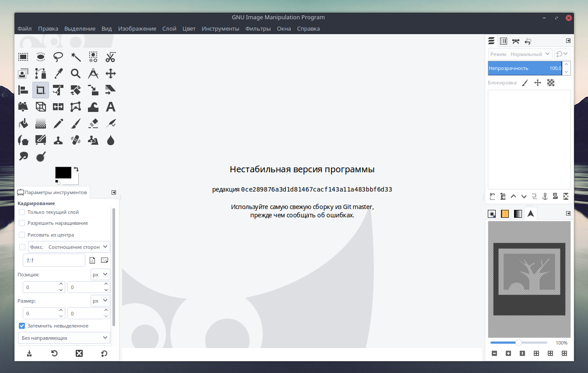Select the Select by Color tool
The height and width of the screenshot is (373, 588).
93,56
